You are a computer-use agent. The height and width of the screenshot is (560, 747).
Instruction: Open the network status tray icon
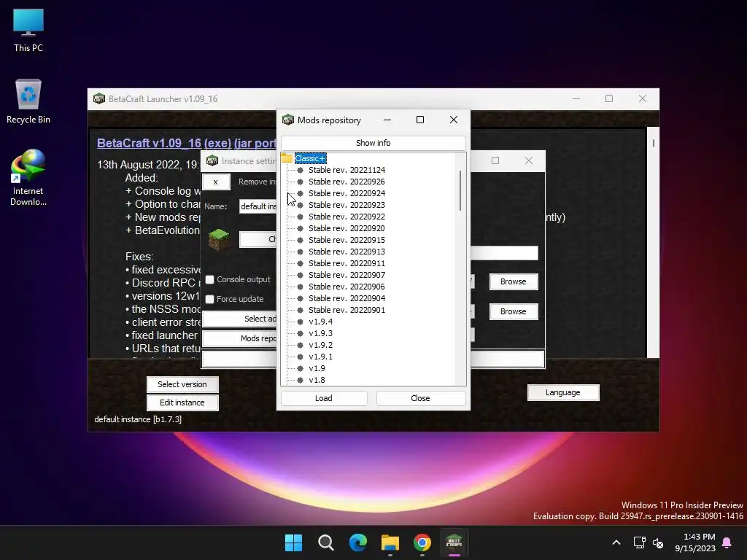(x=639, y=542)
